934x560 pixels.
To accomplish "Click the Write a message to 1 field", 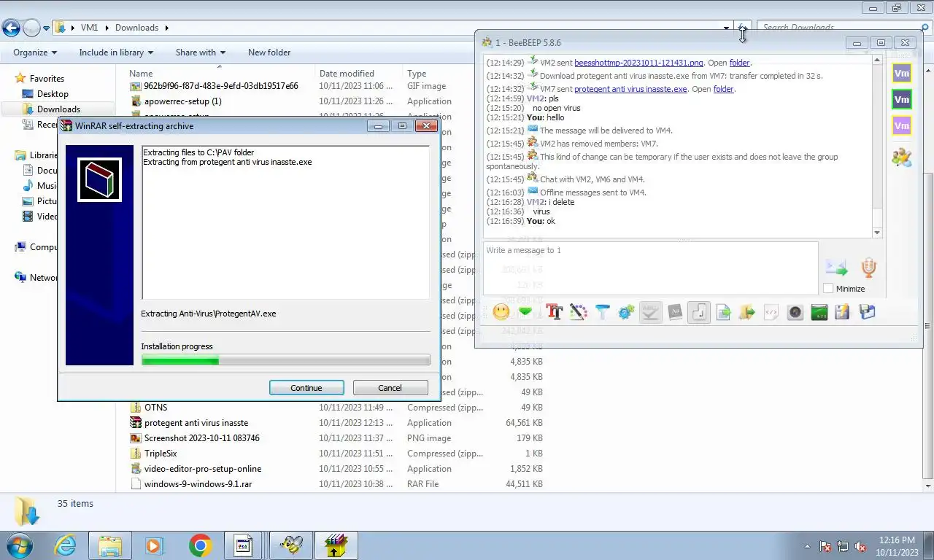I will (x=650, y=268).
